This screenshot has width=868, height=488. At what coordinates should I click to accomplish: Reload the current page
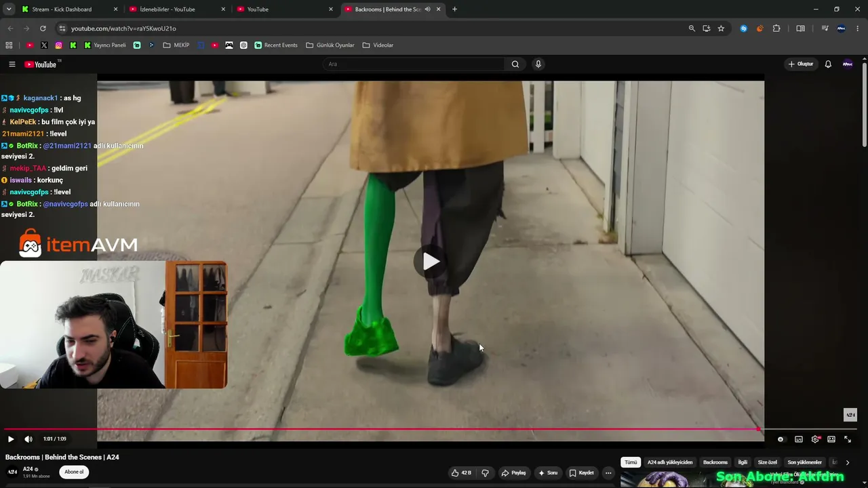[43, 28]
